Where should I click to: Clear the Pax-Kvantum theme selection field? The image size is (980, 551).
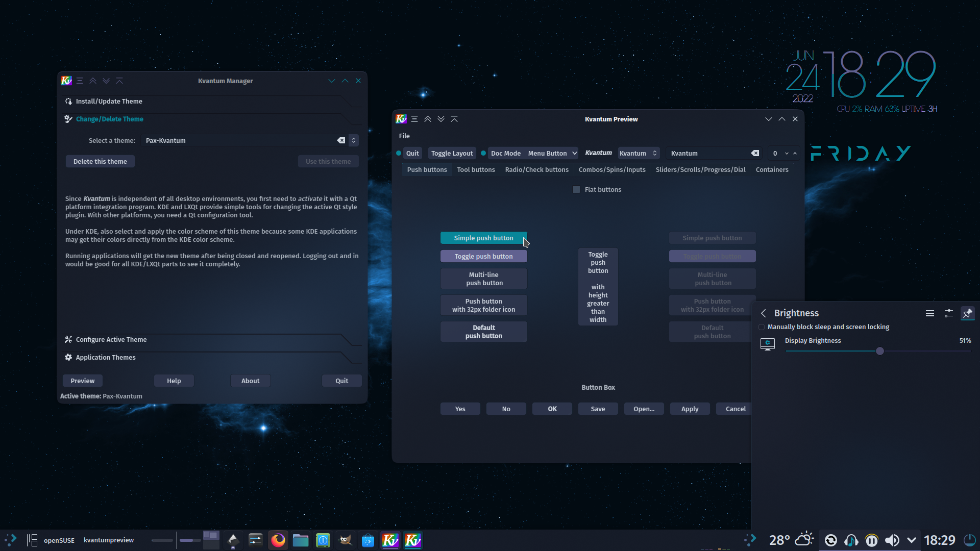coord(341,140)
